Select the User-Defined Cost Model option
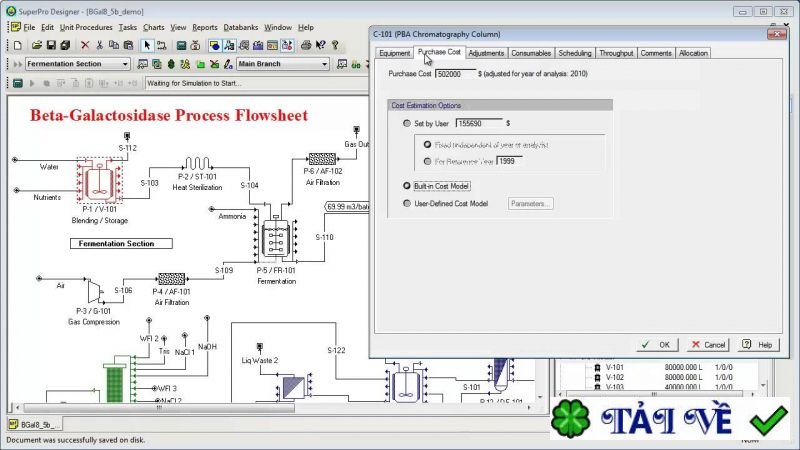Screen dimensions: 800x450 (407, 203)
